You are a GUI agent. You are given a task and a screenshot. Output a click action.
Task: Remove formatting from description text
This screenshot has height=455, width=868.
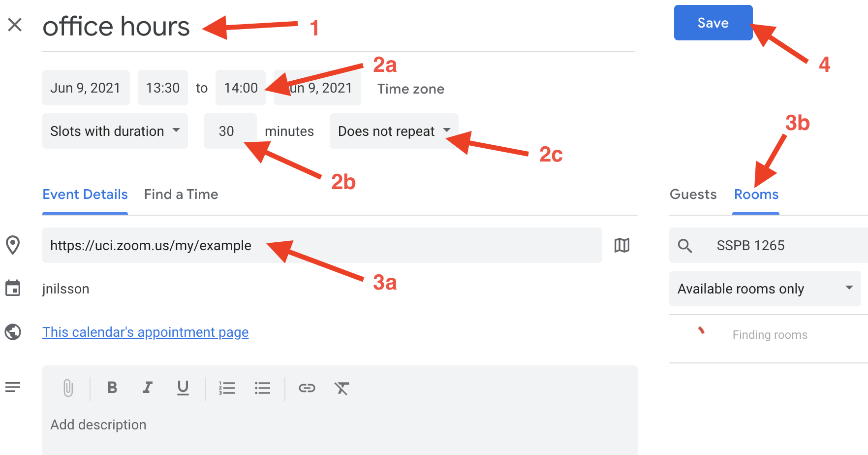341,388
